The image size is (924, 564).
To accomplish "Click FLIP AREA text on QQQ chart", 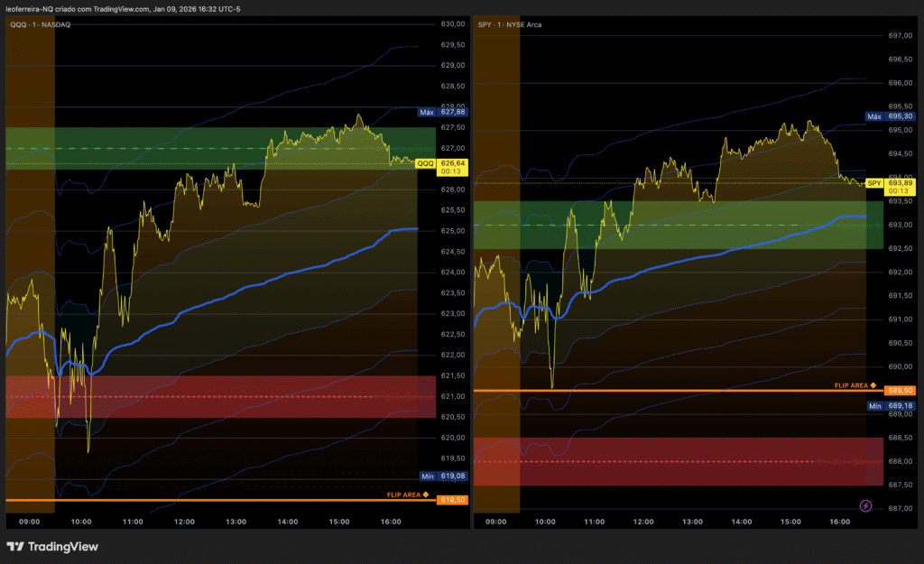I will [x=403, y=495].
